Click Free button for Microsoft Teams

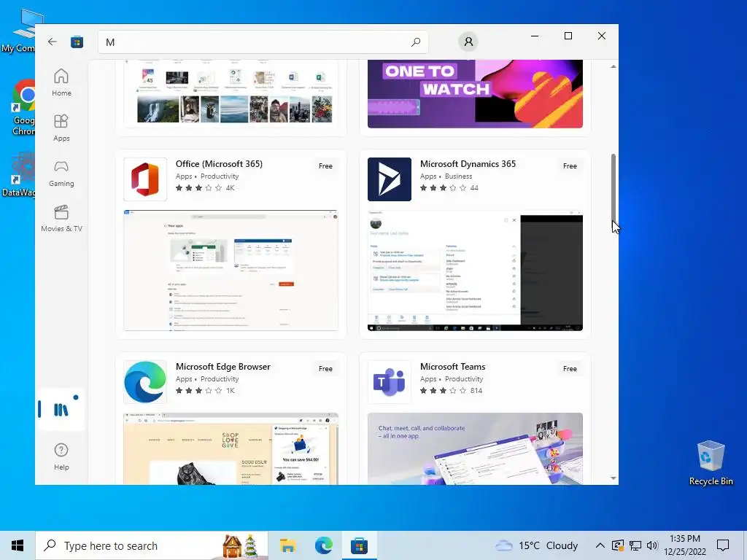click(x=570, y=368)
